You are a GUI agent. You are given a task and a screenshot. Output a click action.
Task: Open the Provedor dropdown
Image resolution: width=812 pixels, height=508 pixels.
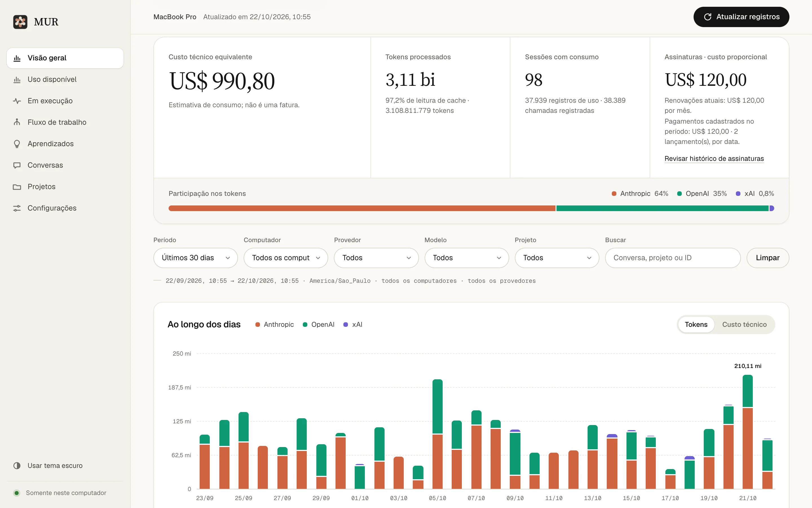pyautogui.click(x=376, y=258)
